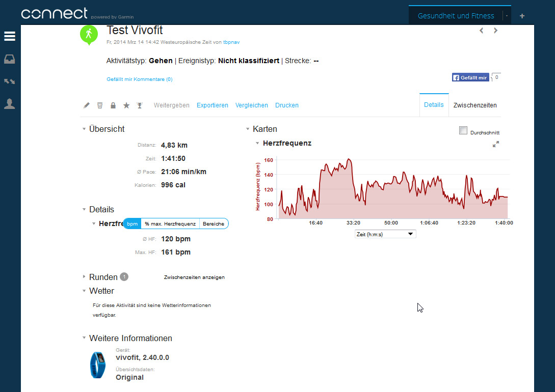
Task: Select the Gesundheit und Fitness tab
Action: coord(457,16)
